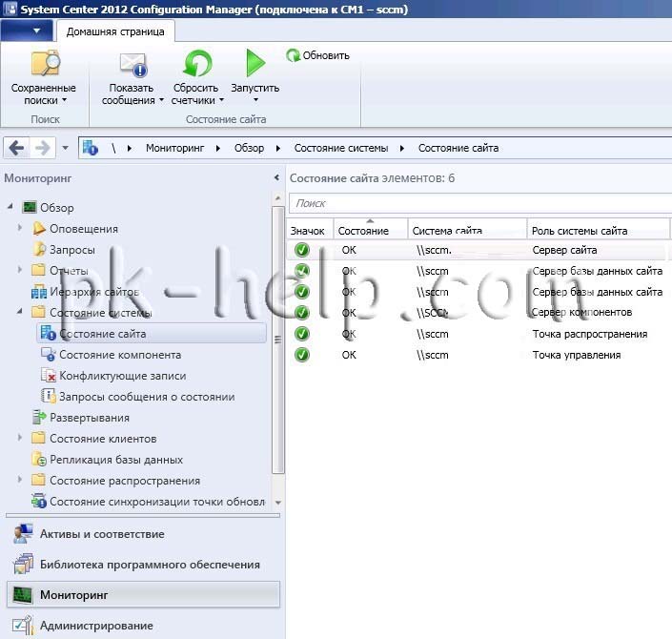The width and height of the screenshot is (672, 639).
Task: Click the Обновить refresh button
Action: 317,55
